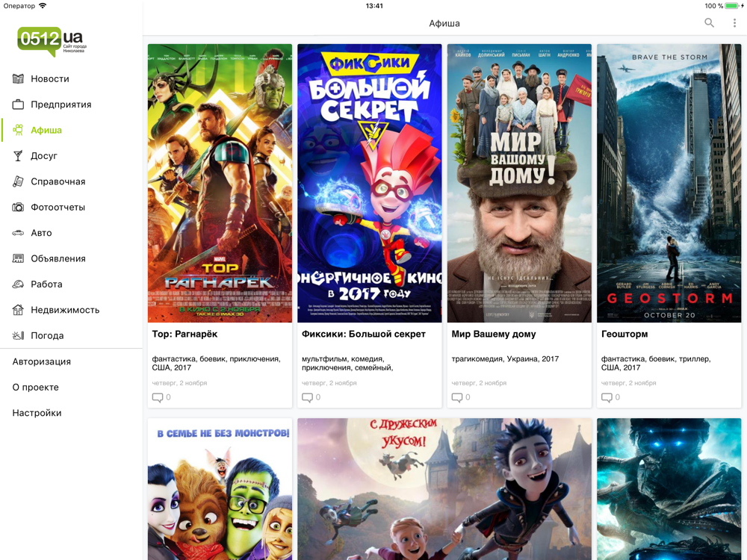Click the briefcase icon beside Предприятия
747x560 pixels.
click(18, 105)
